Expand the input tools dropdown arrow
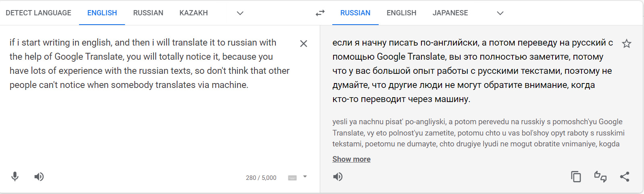The image size is (644, 194). click(305, 177)
